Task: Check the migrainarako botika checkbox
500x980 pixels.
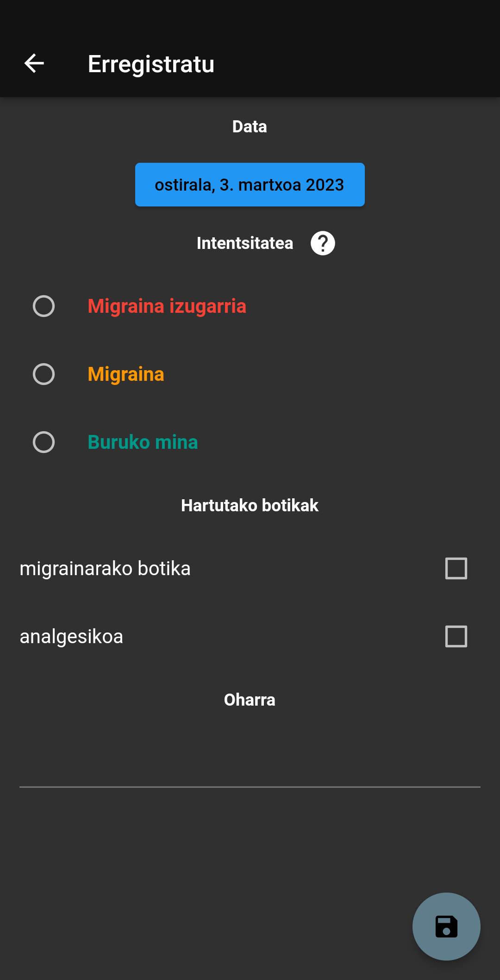Action: 456,568
